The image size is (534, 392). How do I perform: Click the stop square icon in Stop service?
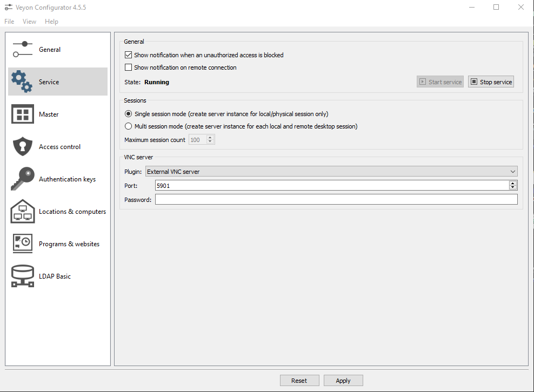(x=473, y=82)
